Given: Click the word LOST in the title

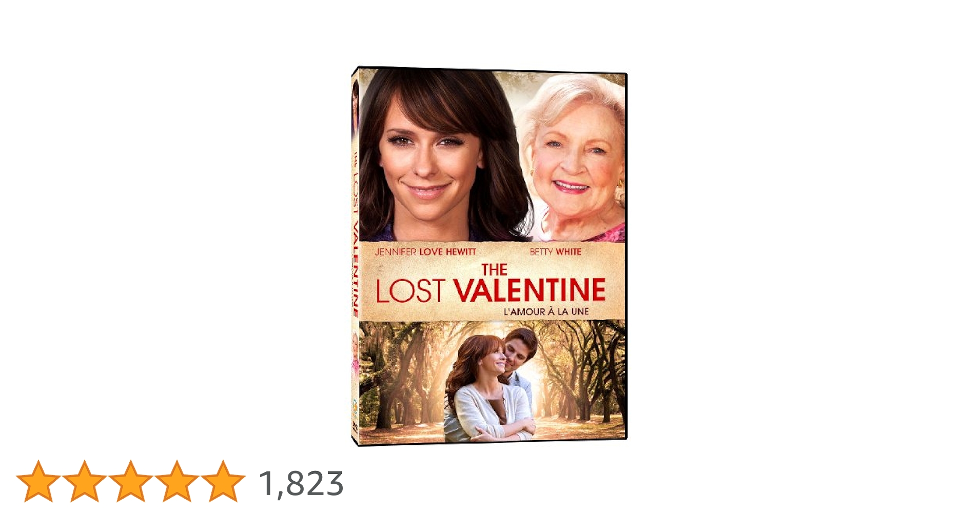Looking at the screenshot, I should tap(410, 291).
